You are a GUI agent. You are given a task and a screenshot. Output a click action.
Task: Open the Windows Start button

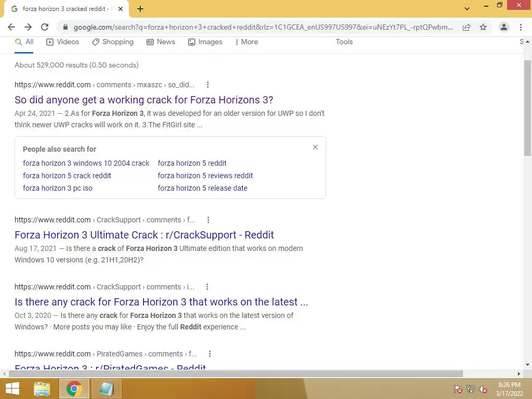12,389
